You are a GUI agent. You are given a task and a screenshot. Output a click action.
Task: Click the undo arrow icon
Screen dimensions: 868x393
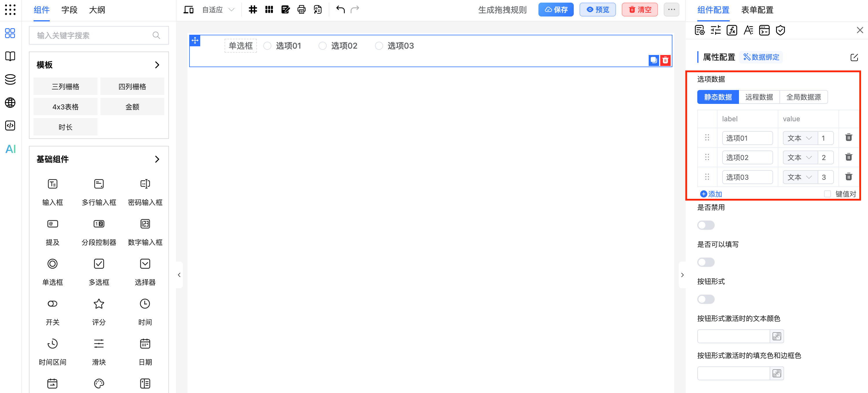click(340, 10)
